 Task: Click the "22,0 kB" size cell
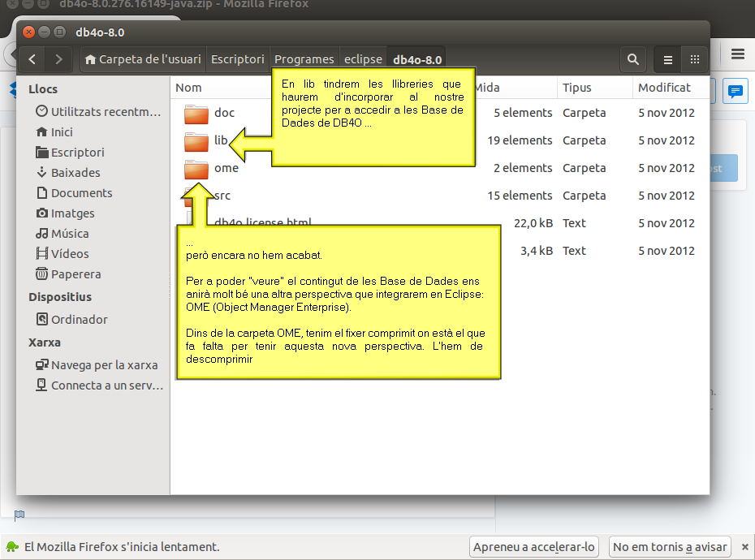(533, 223)
